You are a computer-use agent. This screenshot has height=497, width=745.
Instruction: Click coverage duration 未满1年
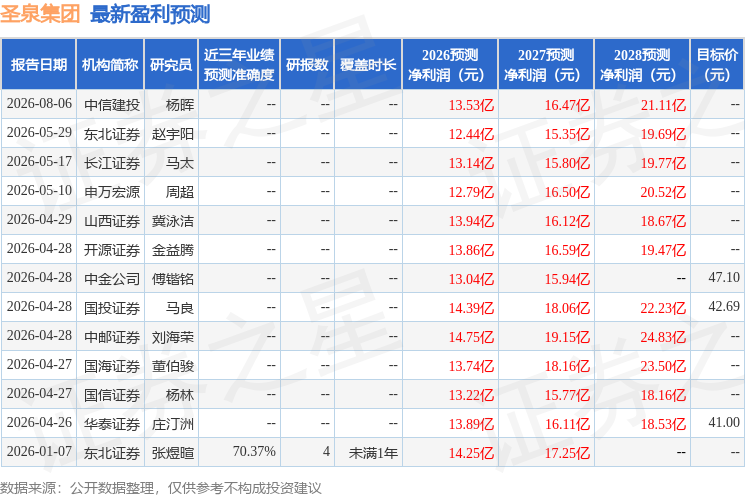tap(373, 453)
